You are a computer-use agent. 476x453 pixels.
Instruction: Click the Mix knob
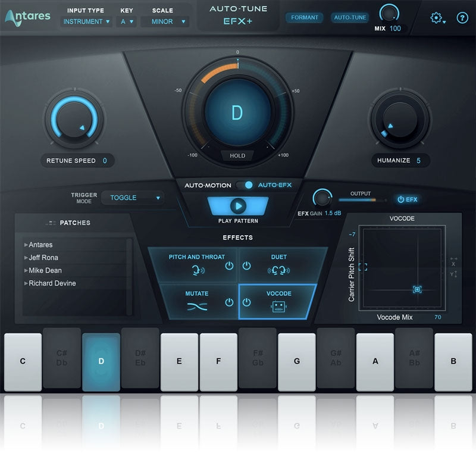click(x=389, y=13)
